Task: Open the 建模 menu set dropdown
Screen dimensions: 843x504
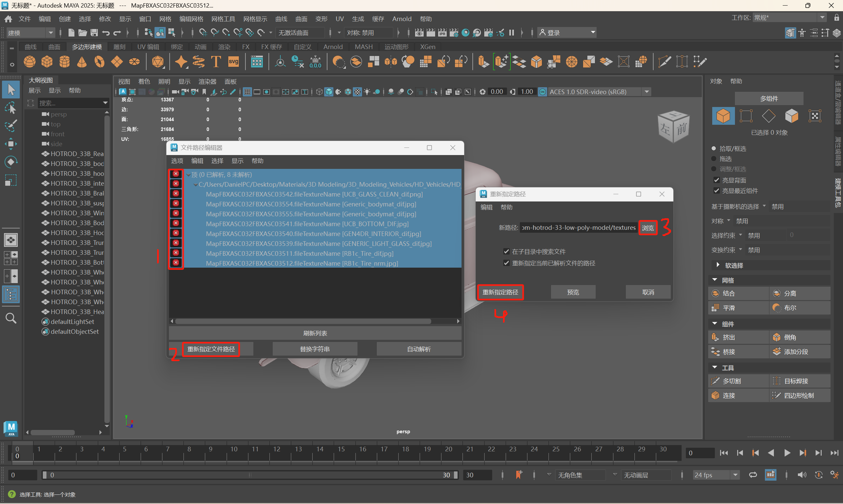Action: [31, 33]
